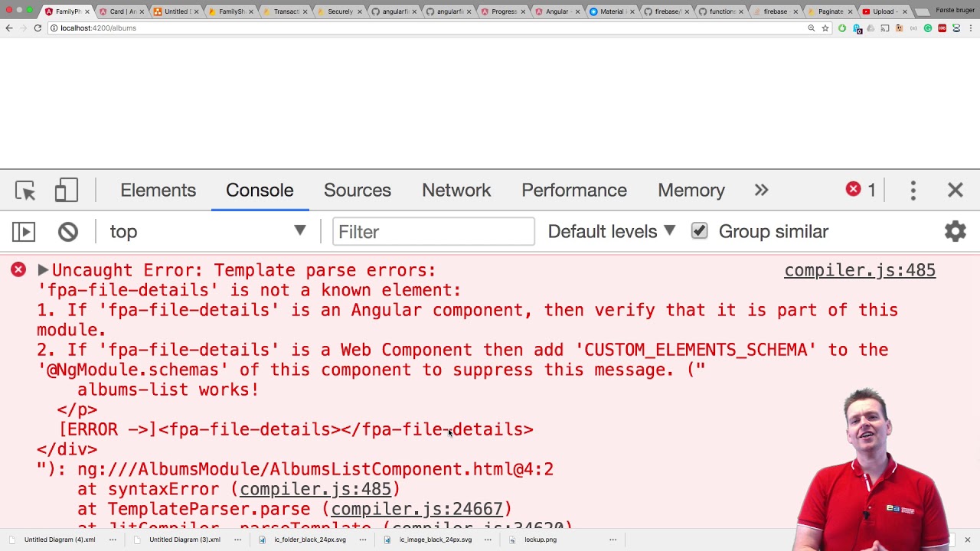Open the Default levels dropdown
This screenshot has height=551, width=980.
click(x=611, y=232)
